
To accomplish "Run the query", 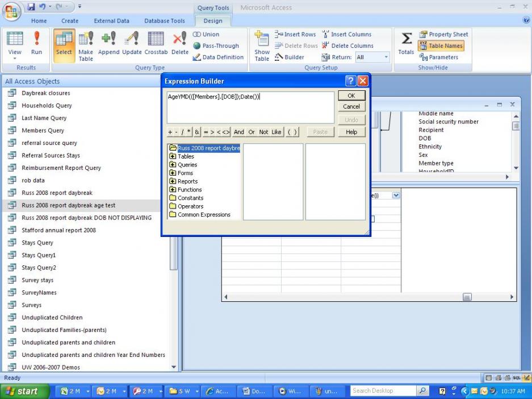I will coord(37,43).
